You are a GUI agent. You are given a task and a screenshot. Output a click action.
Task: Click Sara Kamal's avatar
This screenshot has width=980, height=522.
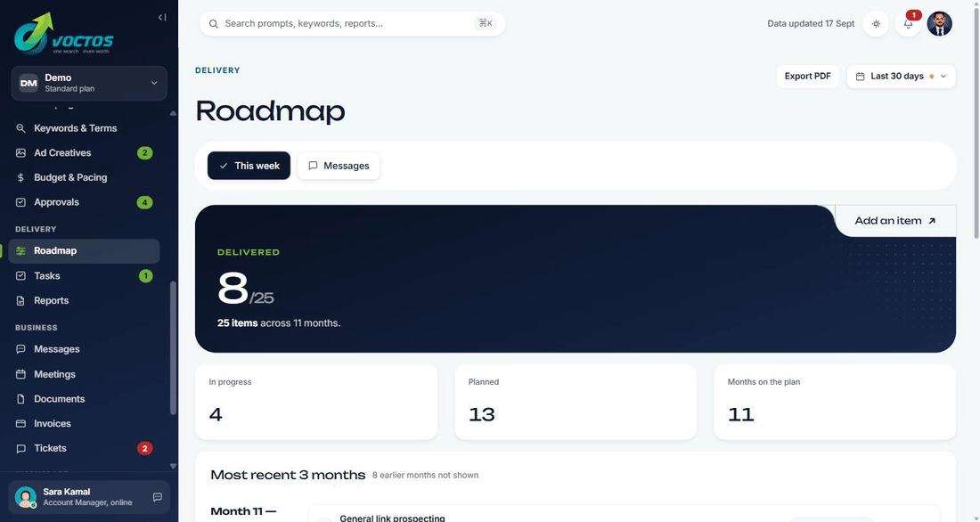pyautogui.click(x=26, y=497)
